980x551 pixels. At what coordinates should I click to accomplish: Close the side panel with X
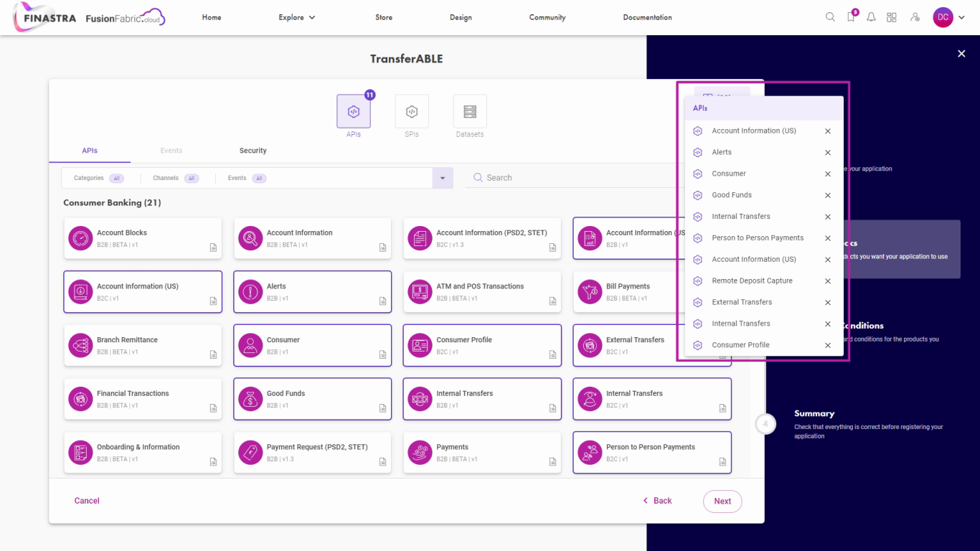coord(961,54)
